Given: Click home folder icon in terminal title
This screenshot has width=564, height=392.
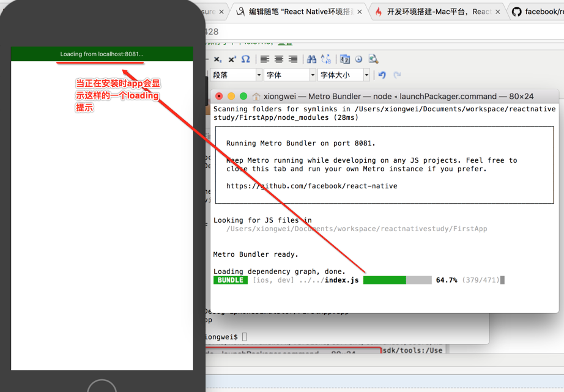Looking at the screenshot, I should pos(256,97).
